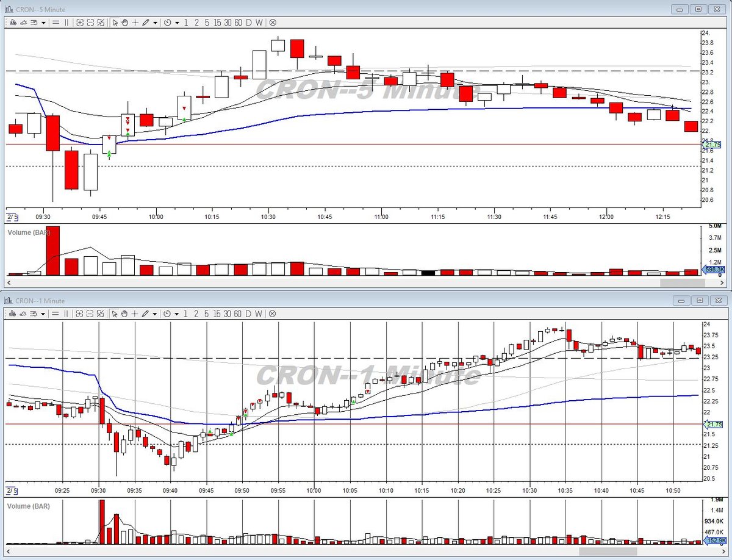Select the W weekly interval in 1 Minute toolbar
Viewport: 732px width, 560px height.
pyautogui.click(x=259, y=314)
